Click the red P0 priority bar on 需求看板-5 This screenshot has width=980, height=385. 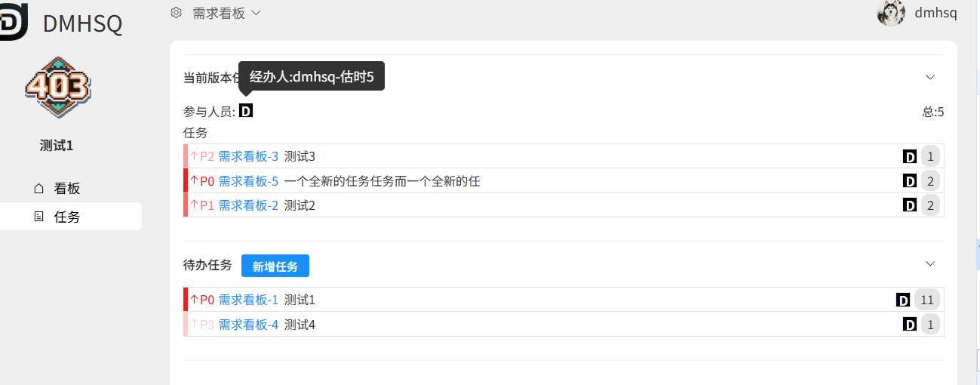186,181
